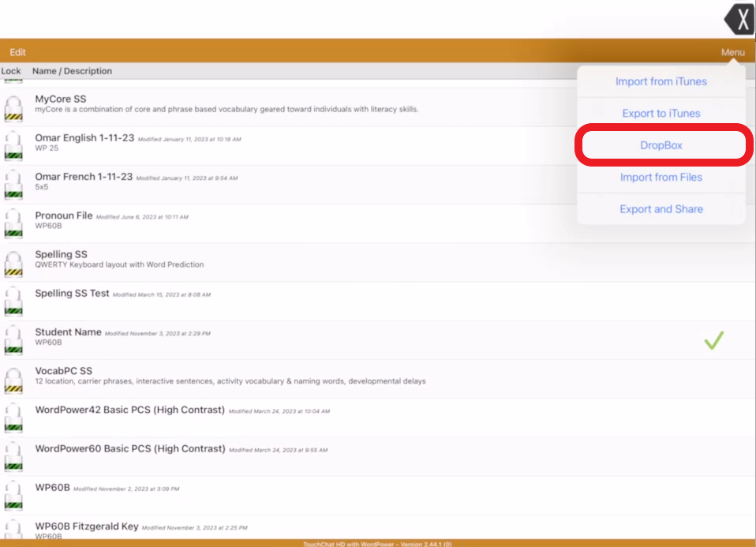Image resolution: width=756 pixels, height=547 pixels.
Task: Click the Lock column header
Action: (x=10, y=71)
